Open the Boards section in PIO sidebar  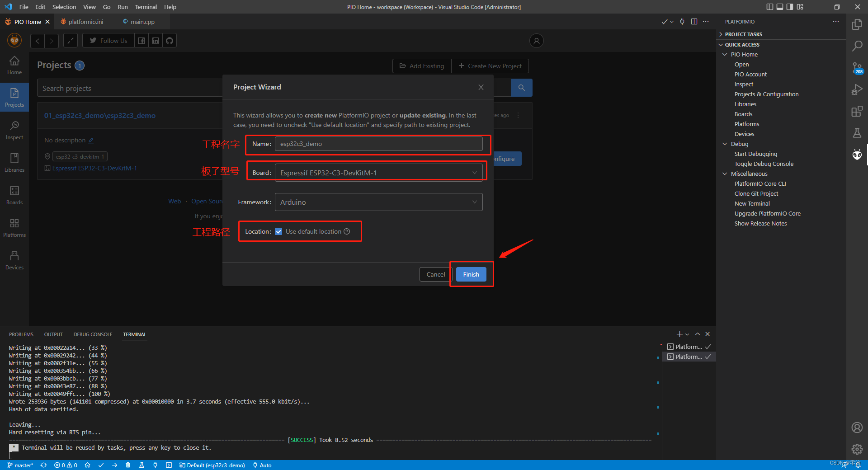[x=14, y=196]
